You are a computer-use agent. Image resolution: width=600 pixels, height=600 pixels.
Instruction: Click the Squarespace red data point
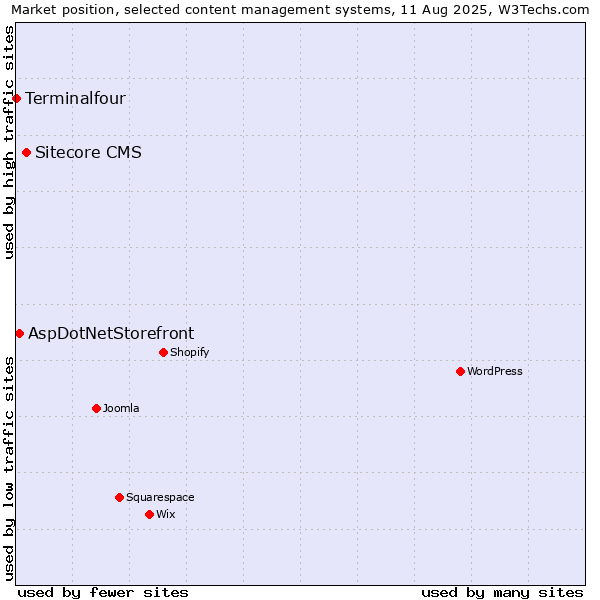coord(119,497)
